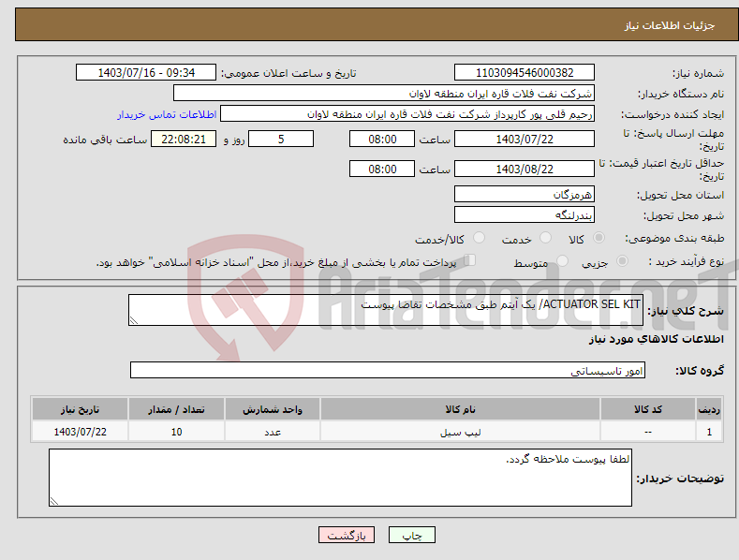Image resolution: width=739 pixels, height=560 pixels.
Task: Select the جزیی purchase type radio
Action: pos(622,260)
